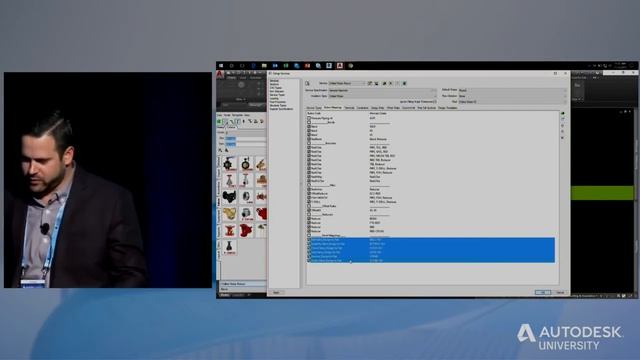640x360 pixels.
Task: Click the Cancel button in Setup Services
Action: [560, 292]
